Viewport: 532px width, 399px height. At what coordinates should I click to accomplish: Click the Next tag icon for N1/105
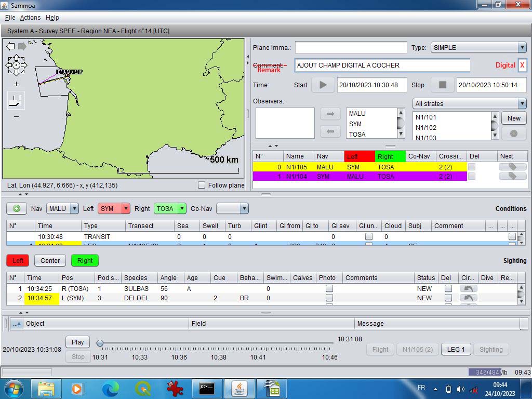512,167
